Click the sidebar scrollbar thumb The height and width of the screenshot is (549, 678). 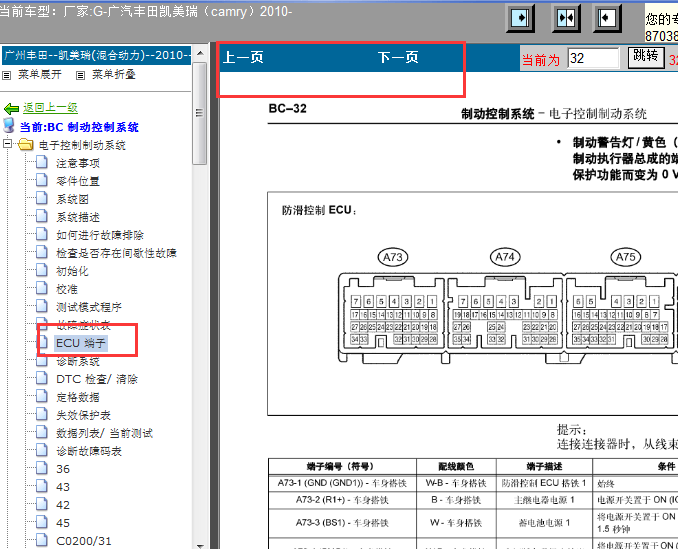[200, 113]
